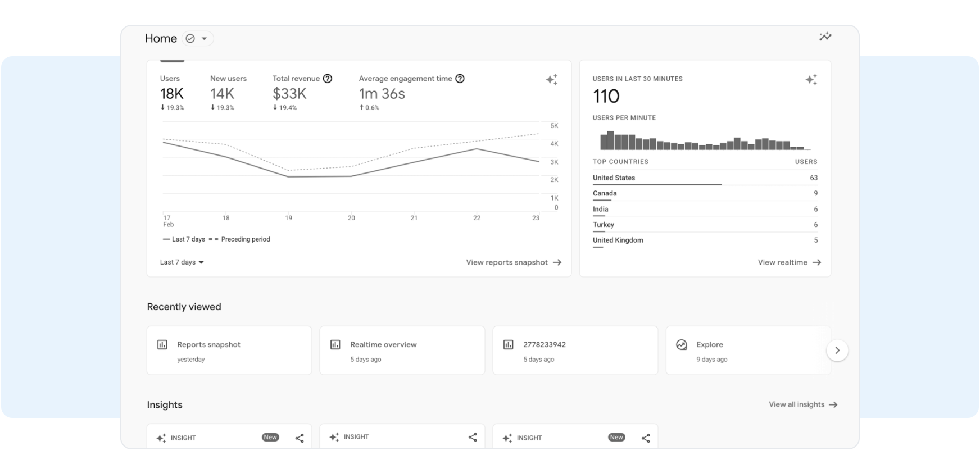This screenshot has height=473, width=980.
Task: Click the insights sparkline icon at top right
Action: pos(825,37)
